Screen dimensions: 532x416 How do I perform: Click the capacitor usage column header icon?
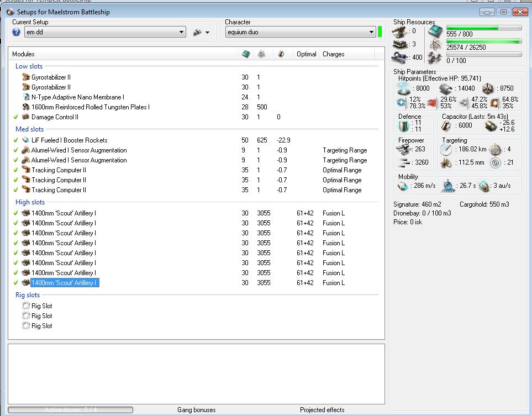pos(281,54)
